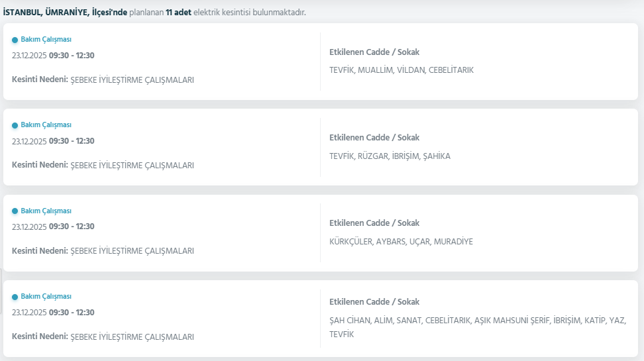Screen dimensions: 644x361
Task: Click Etkilenen Cadde / Sokak heading above MUALLİM
Action: [374, 52]
